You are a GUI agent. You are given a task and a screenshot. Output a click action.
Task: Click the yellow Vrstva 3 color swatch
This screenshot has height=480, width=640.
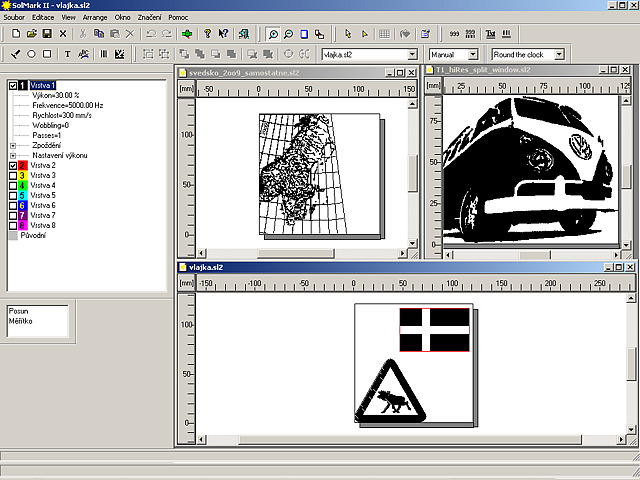(22, 176)
